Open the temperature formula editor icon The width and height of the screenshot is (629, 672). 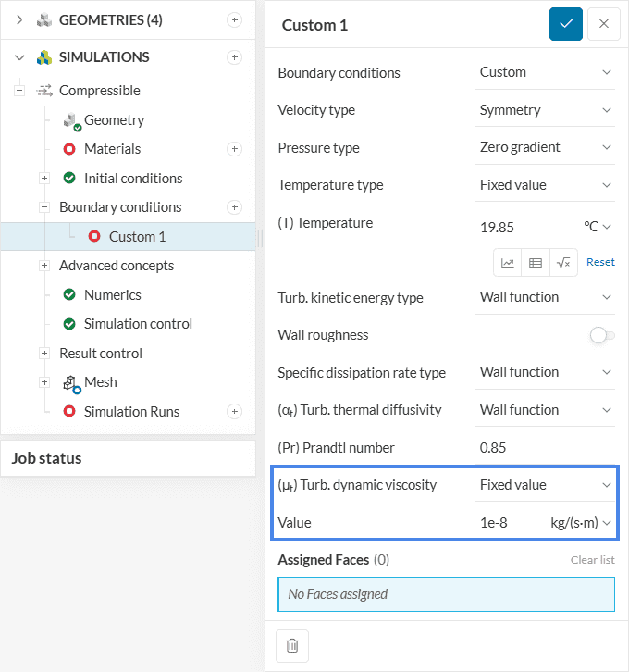tap(563, 262)
